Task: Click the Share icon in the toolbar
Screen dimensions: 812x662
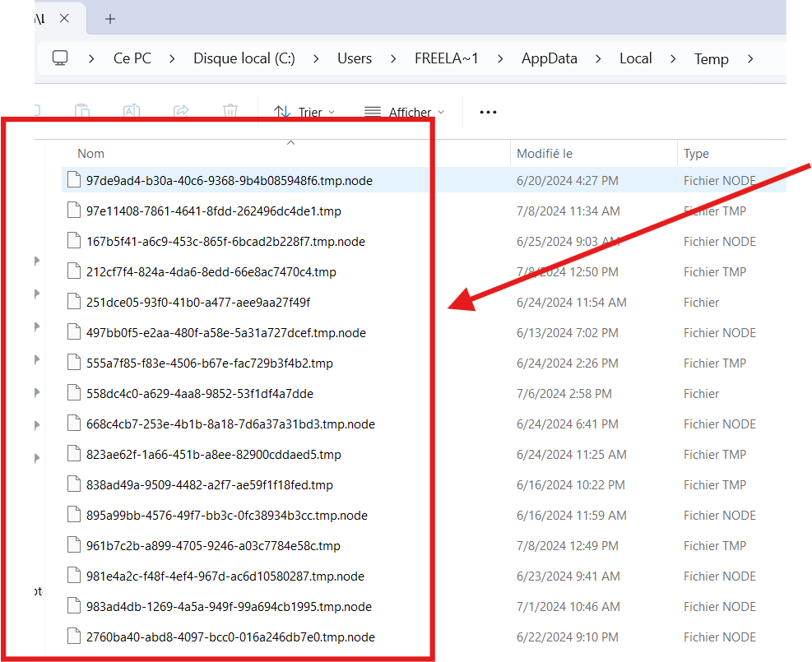Action: tap(180, 111)
